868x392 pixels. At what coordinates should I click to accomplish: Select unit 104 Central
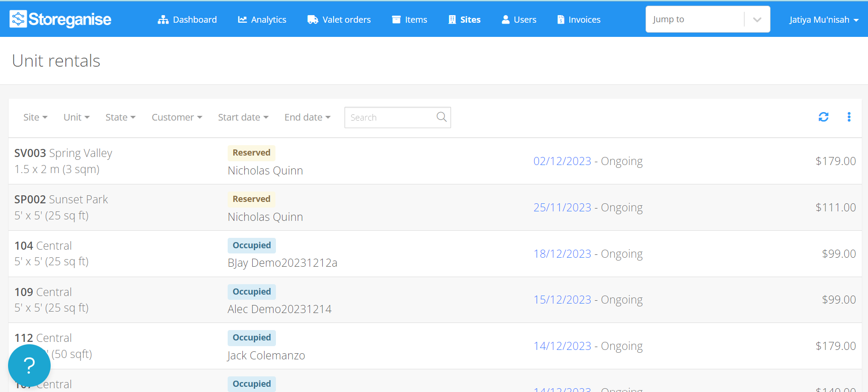[x=43, y=246]
